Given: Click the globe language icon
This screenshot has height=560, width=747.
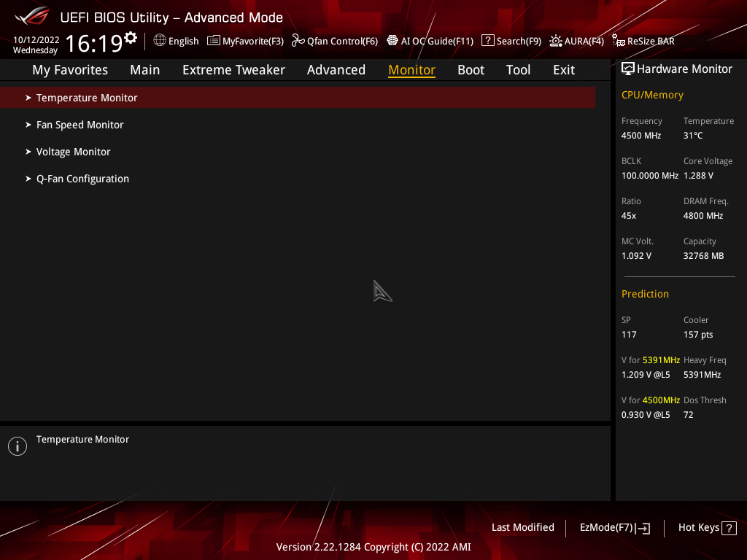Looking at the screenshot, I should [x=160, y=41].
